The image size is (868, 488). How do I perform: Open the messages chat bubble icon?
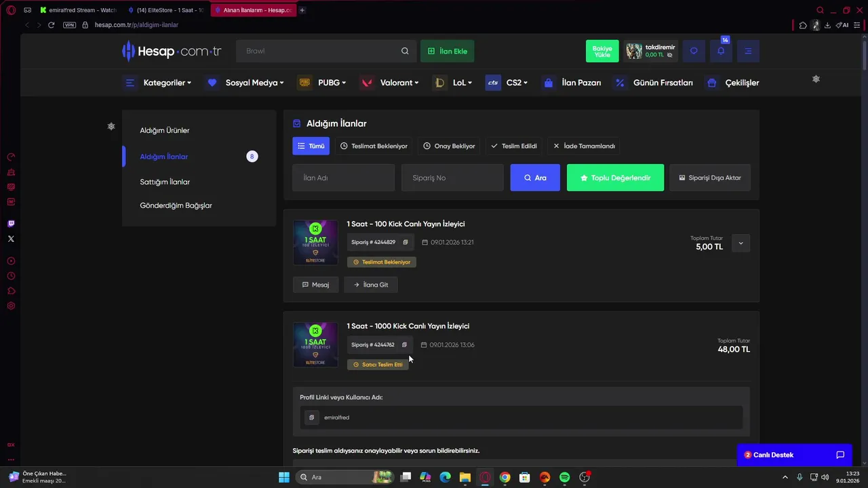pyautogui.click(x=694, y=51)
